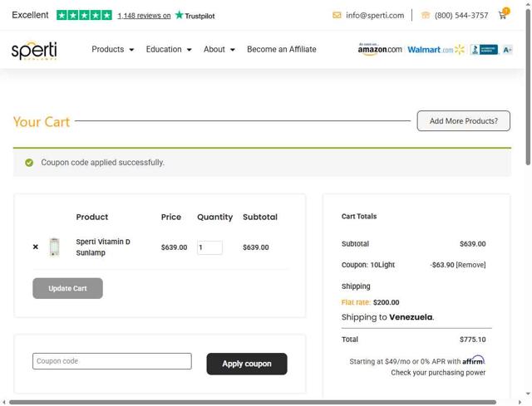Open the 1,148 reviews link

(x=144, y=16)
